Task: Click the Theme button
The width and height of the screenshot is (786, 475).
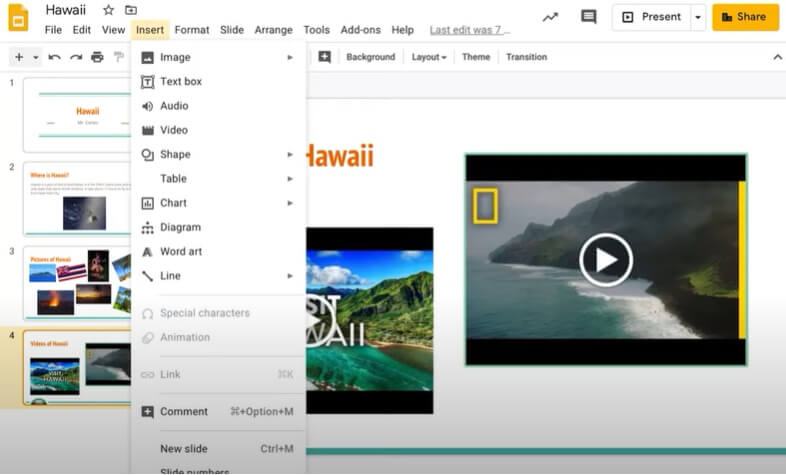Action: tap(476, 57)
